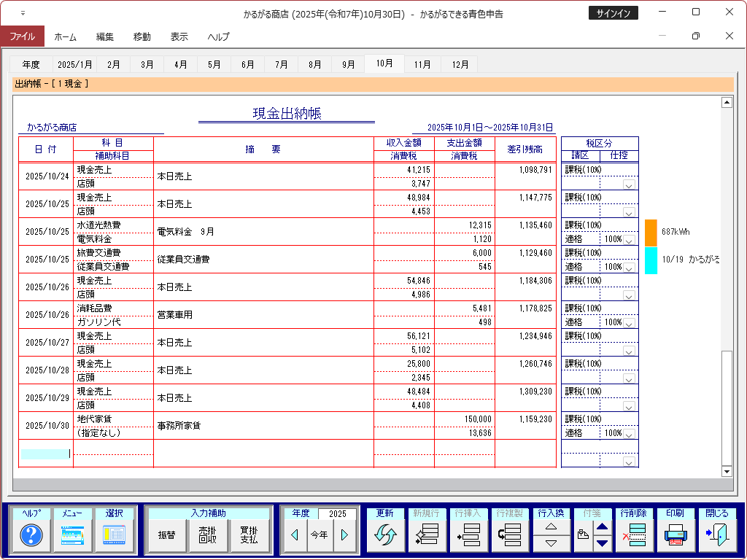Click the empty date field in new row

click(45, 454)
